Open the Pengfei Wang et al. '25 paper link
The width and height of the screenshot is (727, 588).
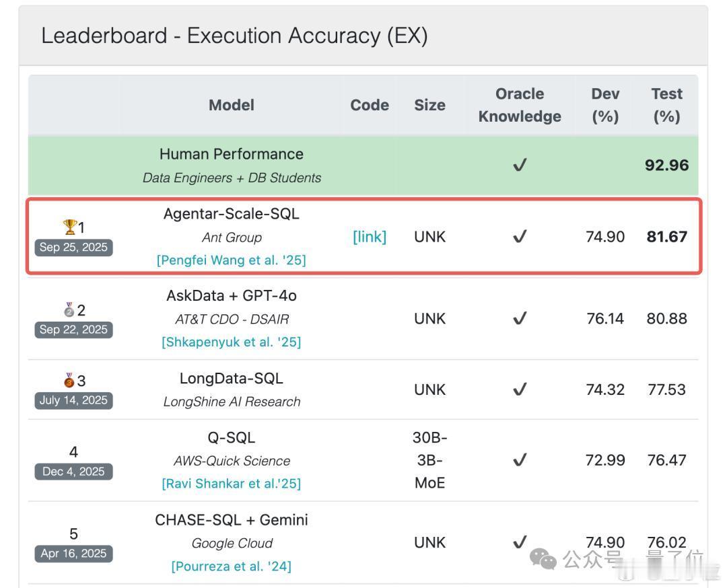point(232,260)
